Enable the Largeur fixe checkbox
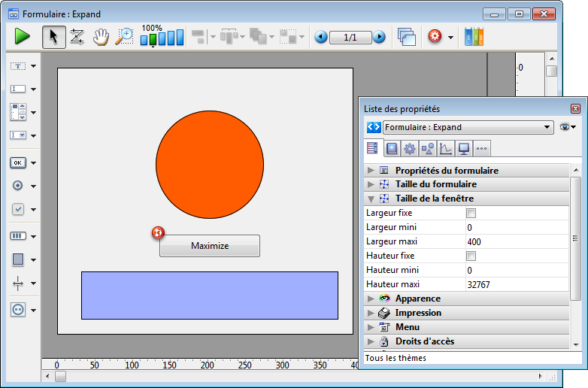Screen dimensions: 588x388 pyautogui.click(x=471, y=214)
